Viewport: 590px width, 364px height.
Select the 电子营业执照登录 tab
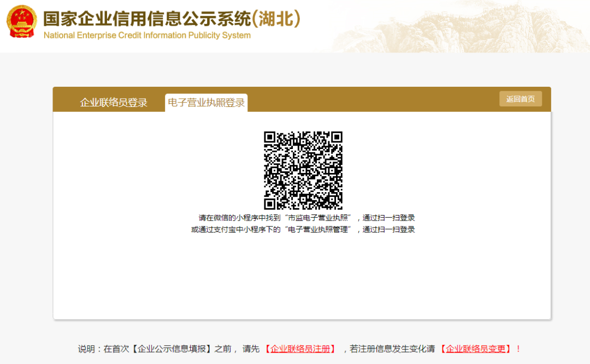click(x=206, y=103)
